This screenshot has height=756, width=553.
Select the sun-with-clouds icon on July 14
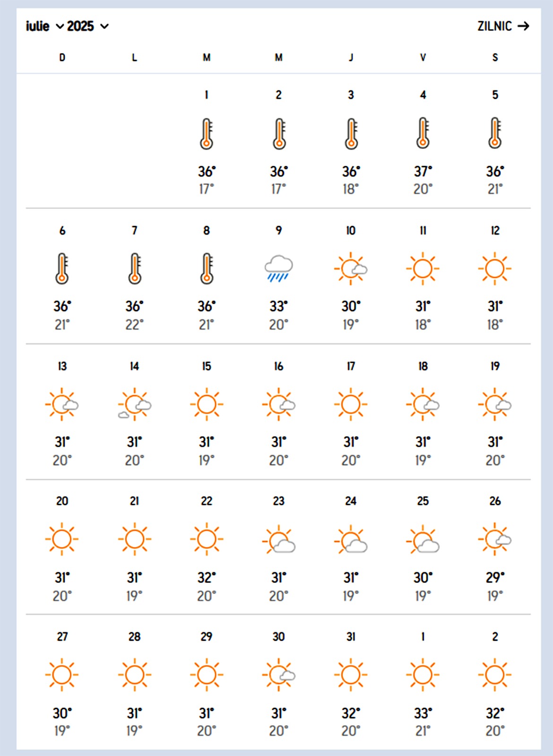tap(134, 404)
